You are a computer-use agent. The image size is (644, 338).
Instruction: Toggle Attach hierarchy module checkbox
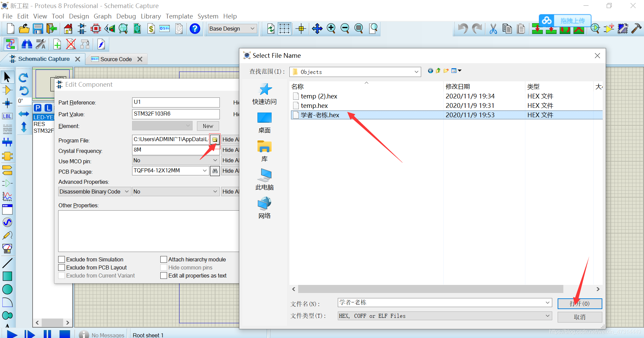coord(164,259)
